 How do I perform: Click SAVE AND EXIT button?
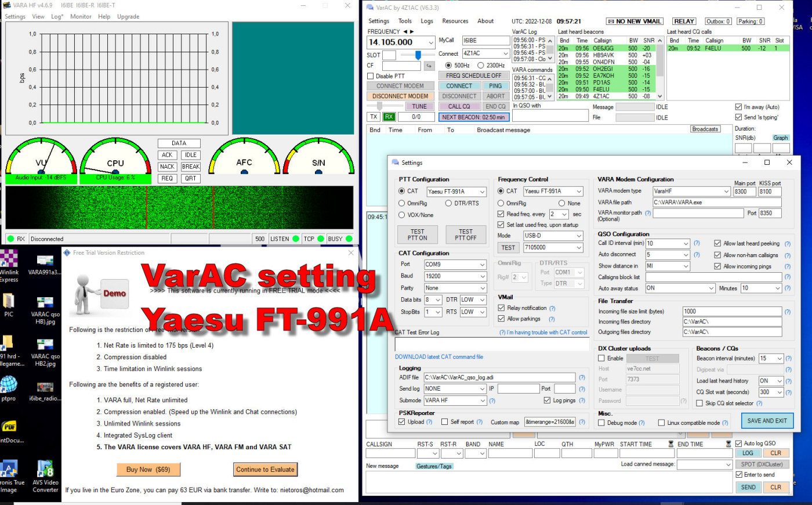tap(767, 421)
